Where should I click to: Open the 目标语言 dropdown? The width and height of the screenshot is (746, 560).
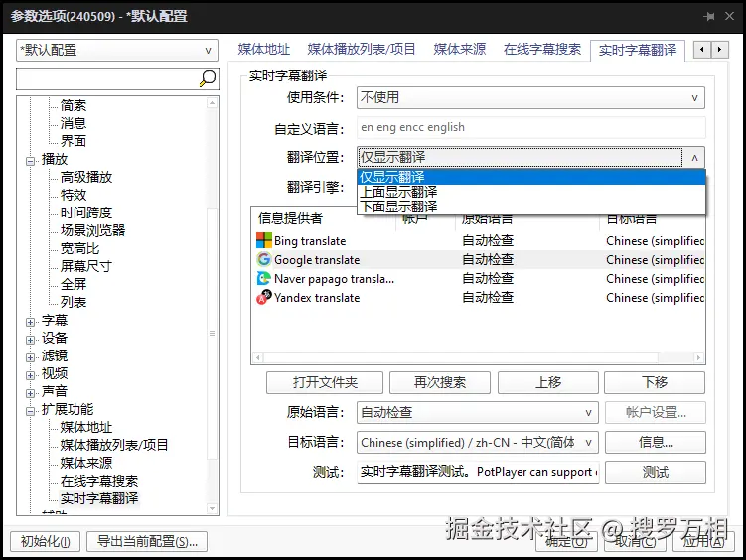pyautogui.click(x=478, y=443)
